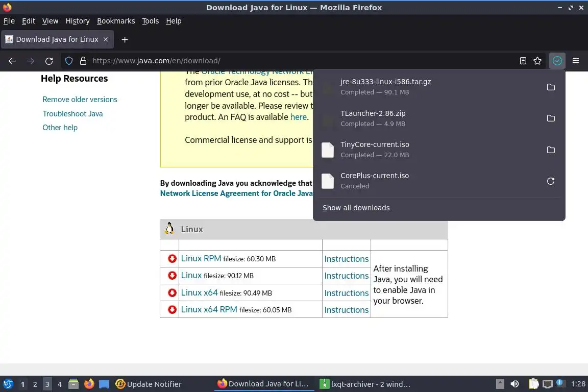Open Update Notifier taskbar window
This screenshot has width=588, height=392.
tap(149, 384)
